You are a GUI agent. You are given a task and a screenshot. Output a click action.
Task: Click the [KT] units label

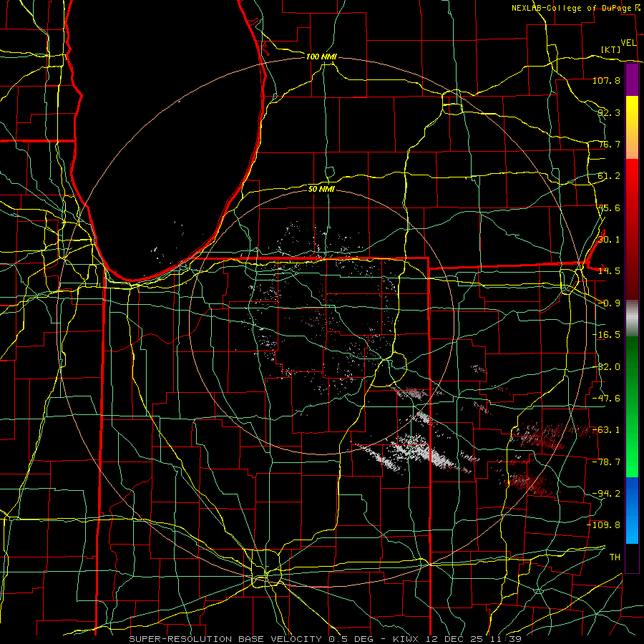[611, 49]
